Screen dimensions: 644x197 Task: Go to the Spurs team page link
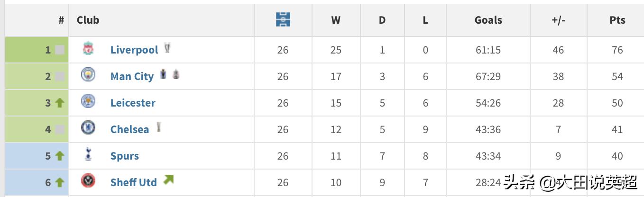(x=124, y=156)
